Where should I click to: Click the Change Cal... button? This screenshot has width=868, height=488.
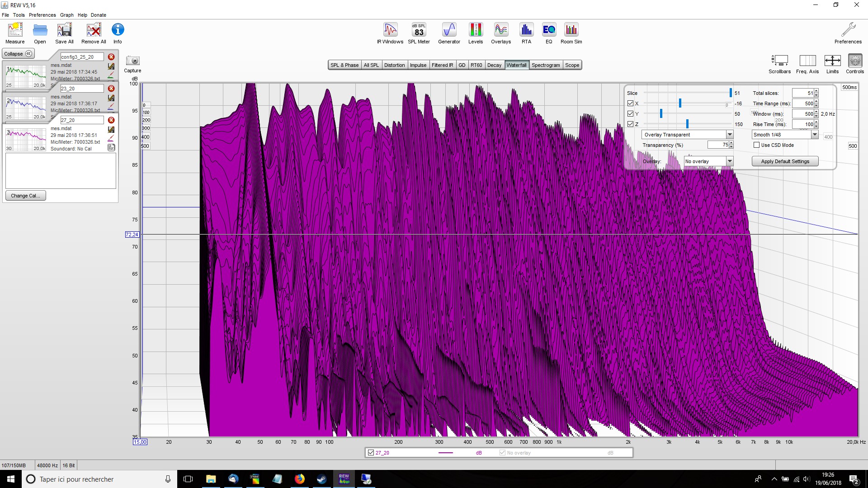click(x=25, y=196)
